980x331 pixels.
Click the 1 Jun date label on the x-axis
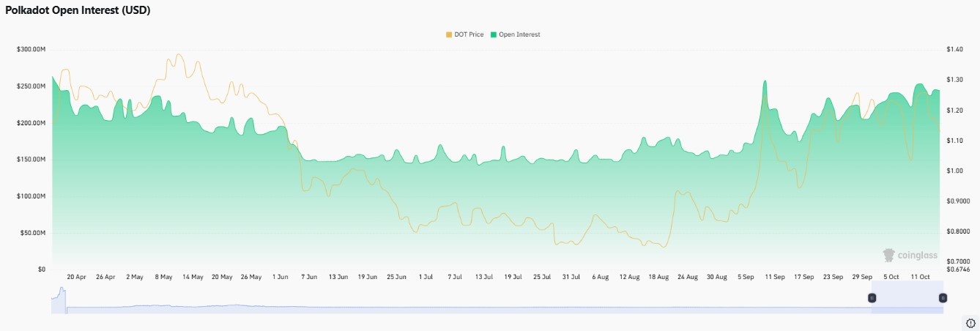280,278
